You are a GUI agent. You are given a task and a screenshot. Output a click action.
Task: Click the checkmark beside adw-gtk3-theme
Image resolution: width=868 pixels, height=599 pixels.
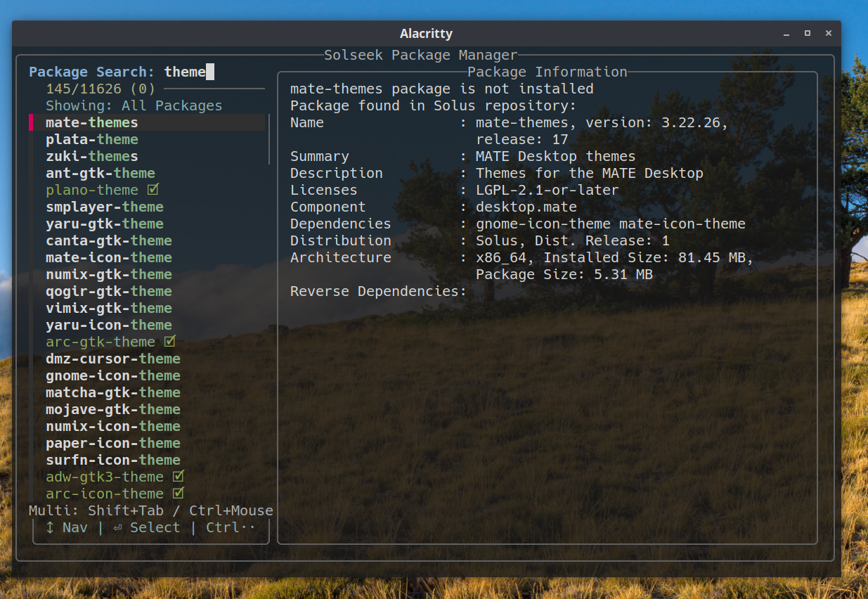click(178, 477)
